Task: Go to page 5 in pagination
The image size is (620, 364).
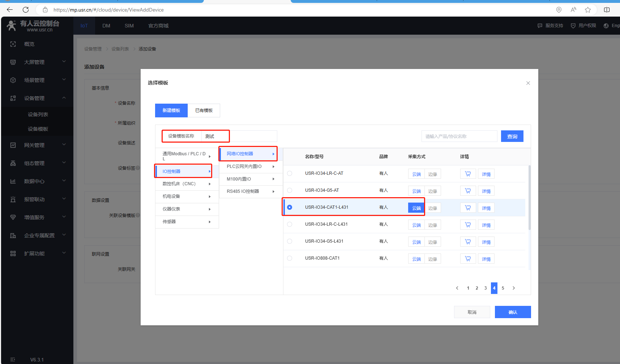Action: pos(503,288)
